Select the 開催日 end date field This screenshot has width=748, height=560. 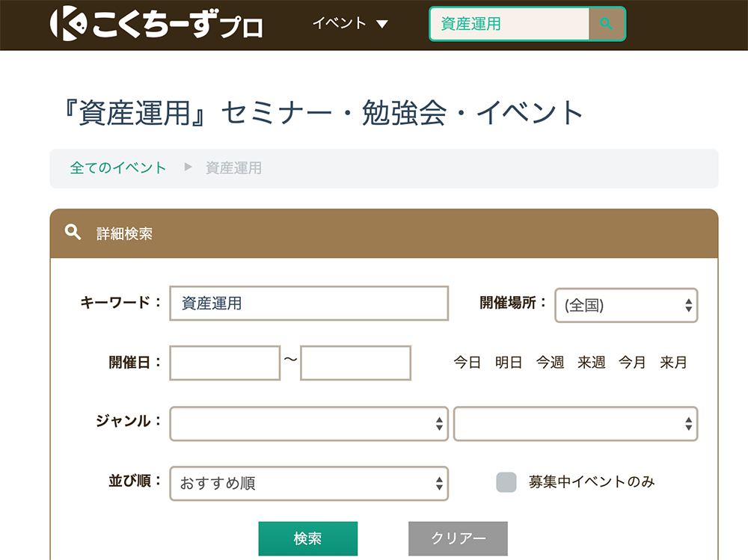355,363
